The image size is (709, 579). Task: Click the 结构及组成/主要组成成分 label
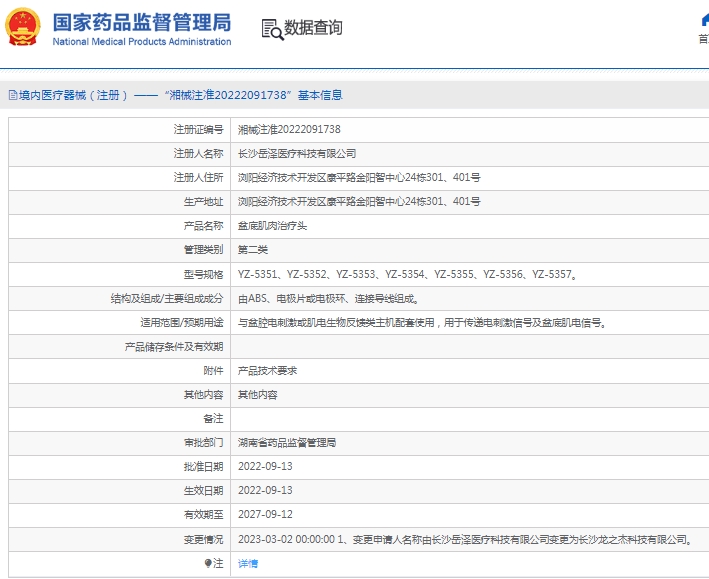(167, 299)
